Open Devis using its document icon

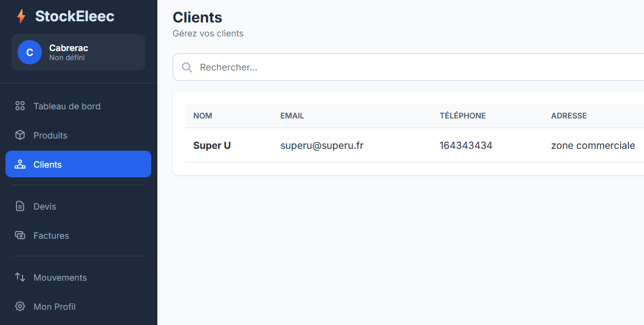(x=20, y=207)
